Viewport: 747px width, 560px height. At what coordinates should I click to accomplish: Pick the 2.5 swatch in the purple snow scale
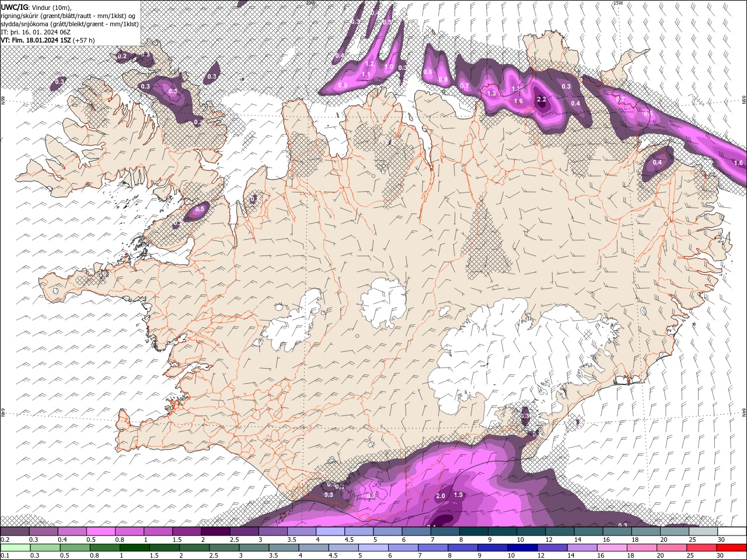tap(243, 531)
